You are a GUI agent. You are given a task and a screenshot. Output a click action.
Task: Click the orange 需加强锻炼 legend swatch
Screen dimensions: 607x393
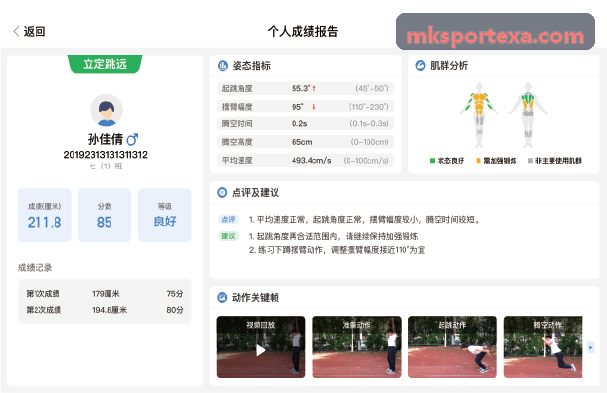click(x=478, y=161)
